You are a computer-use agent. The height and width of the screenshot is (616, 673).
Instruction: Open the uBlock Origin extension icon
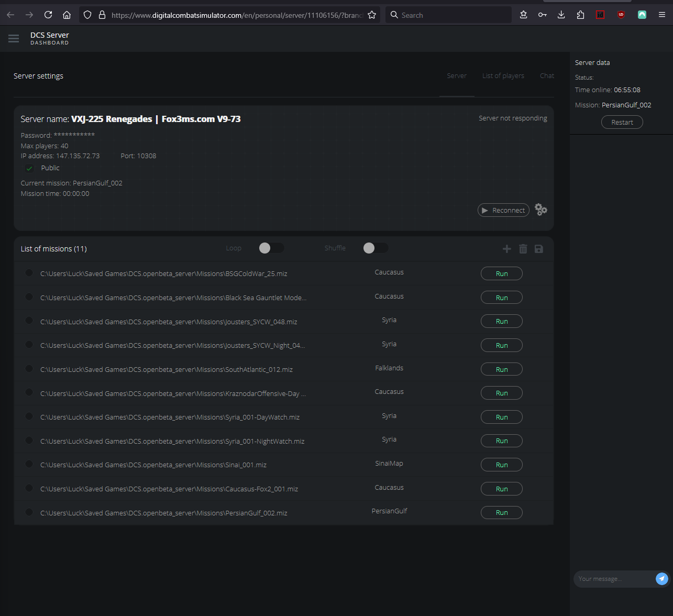click(x=621, y=15)
